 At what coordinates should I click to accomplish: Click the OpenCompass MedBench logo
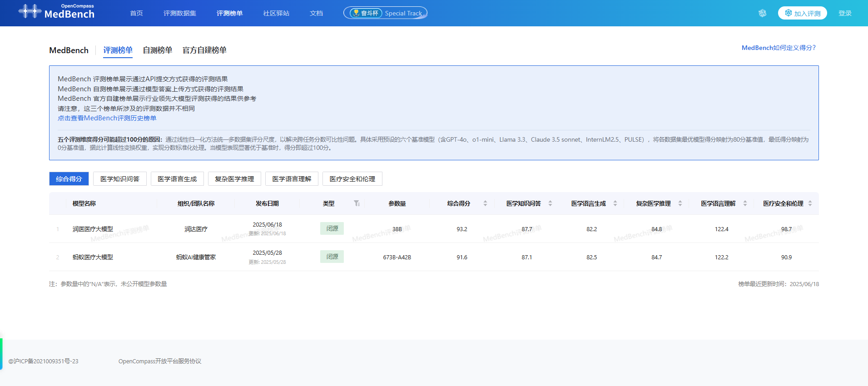[x=56, y=11]
